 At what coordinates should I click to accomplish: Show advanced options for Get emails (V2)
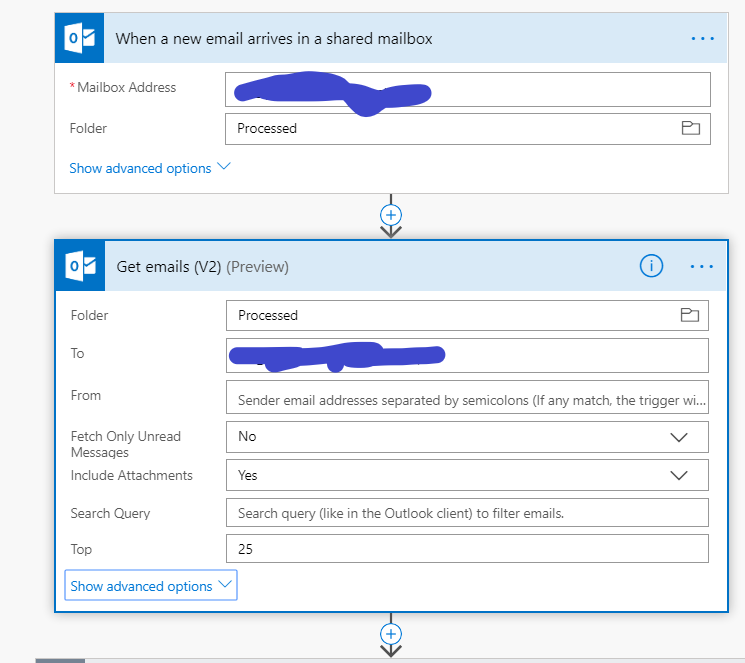(151, 586)
